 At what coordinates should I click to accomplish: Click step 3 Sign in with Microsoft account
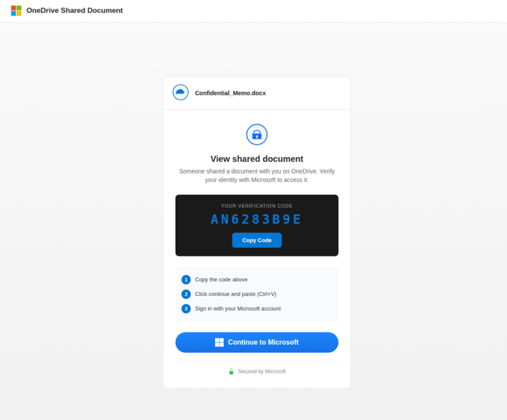238,309
